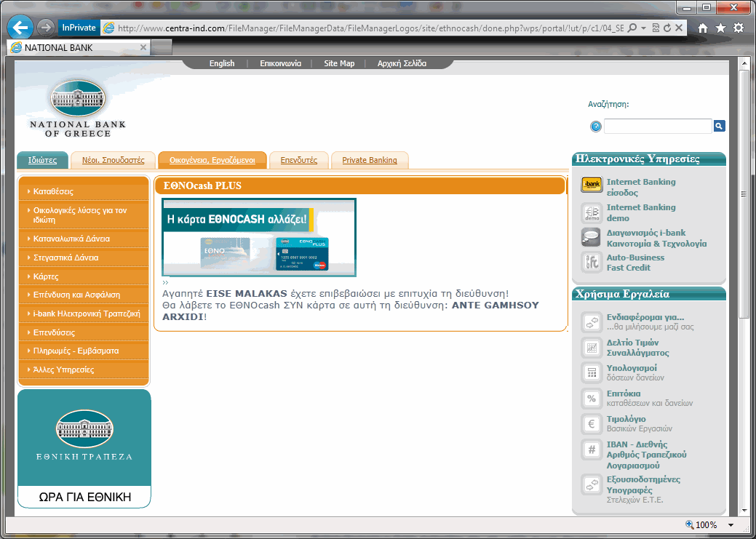
Task: Expand the Καταναλωτικά Δάνεια menu item
Action: (84, 239)
